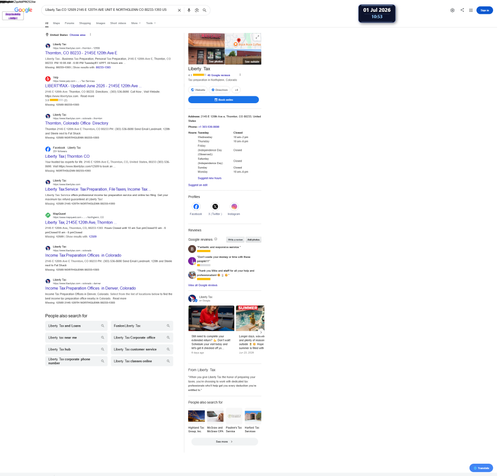Click View all Google reviews link

click(x=203, y=285)
